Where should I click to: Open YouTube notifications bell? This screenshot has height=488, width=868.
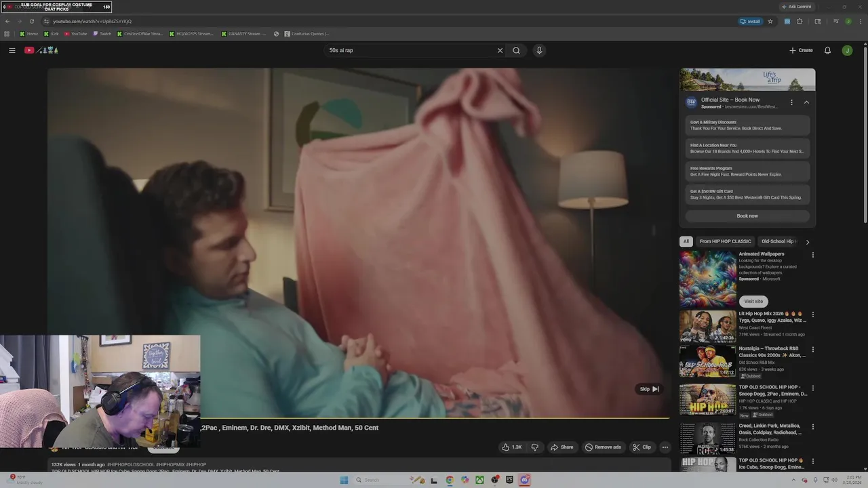(827, 50)
